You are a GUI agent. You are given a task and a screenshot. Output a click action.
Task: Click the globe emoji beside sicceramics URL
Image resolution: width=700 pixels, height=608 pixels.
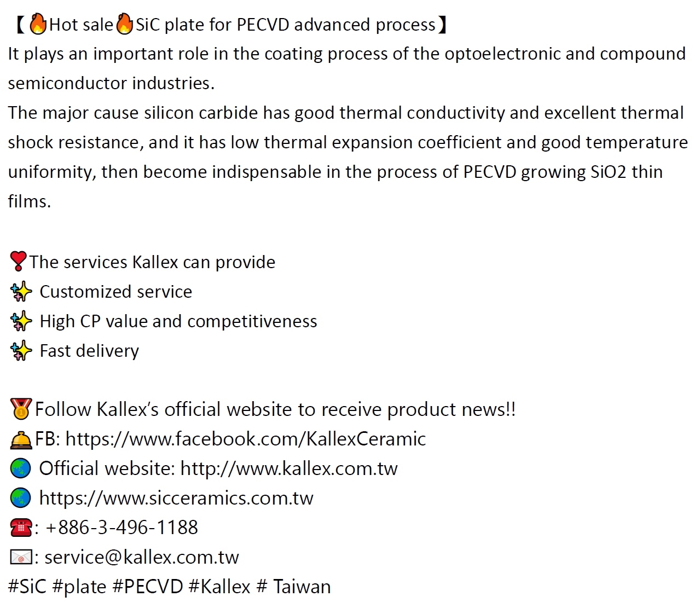point(21,498)
